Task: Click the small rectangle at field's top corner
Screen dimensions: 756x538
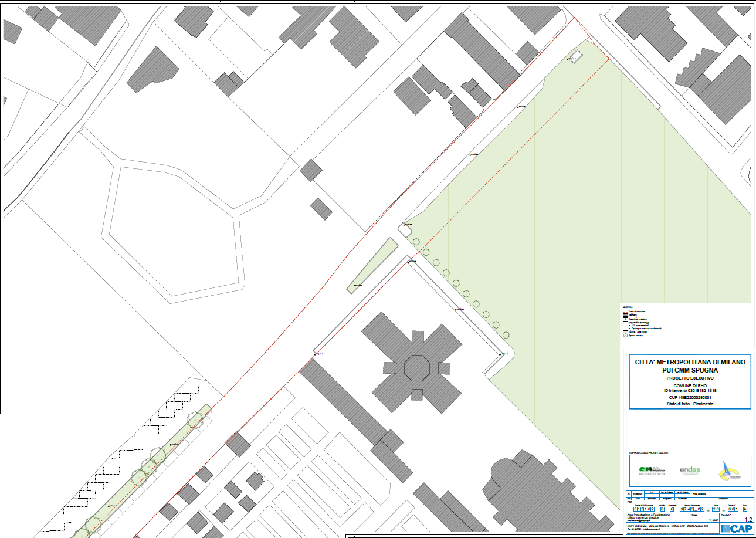Action: tap(574, 56)
